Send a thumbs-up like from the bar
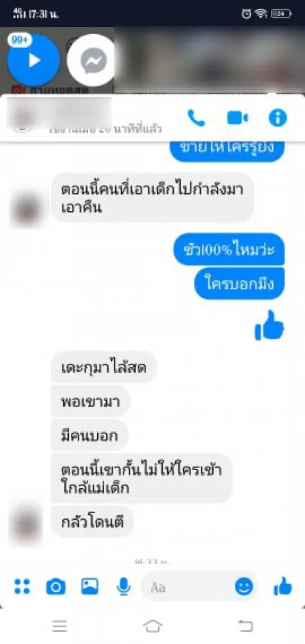Image resolution: width=305 pixels, height=644 pixels. [282, 587]
